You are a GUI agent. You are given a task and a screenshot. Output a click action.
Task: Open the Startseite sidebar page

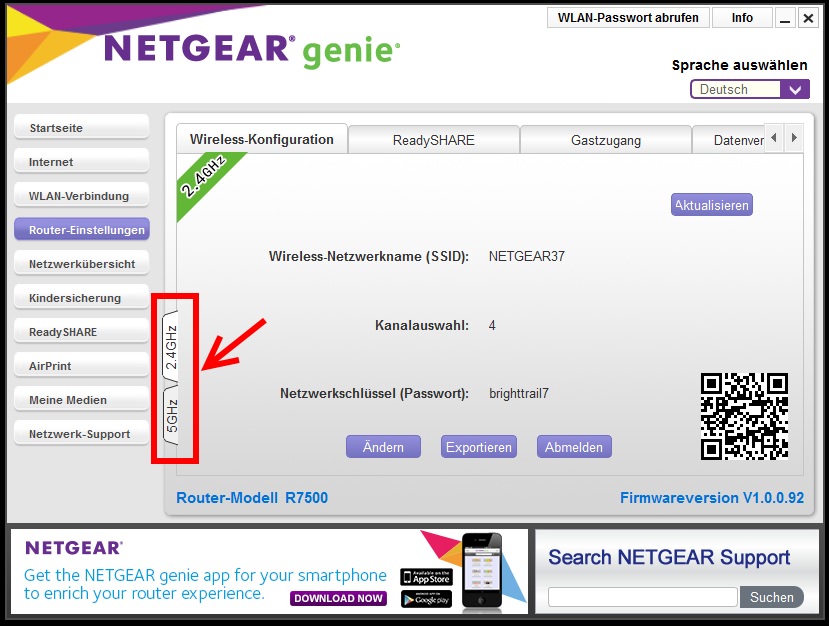point(81,127)
